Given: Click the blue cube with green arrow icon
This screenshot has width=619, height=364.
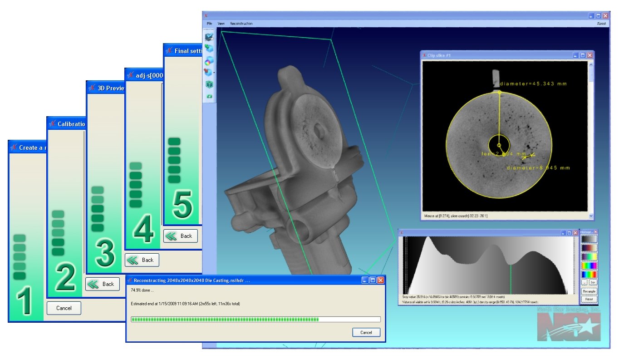Looking at the screenshot, I should tap(209, 49).
